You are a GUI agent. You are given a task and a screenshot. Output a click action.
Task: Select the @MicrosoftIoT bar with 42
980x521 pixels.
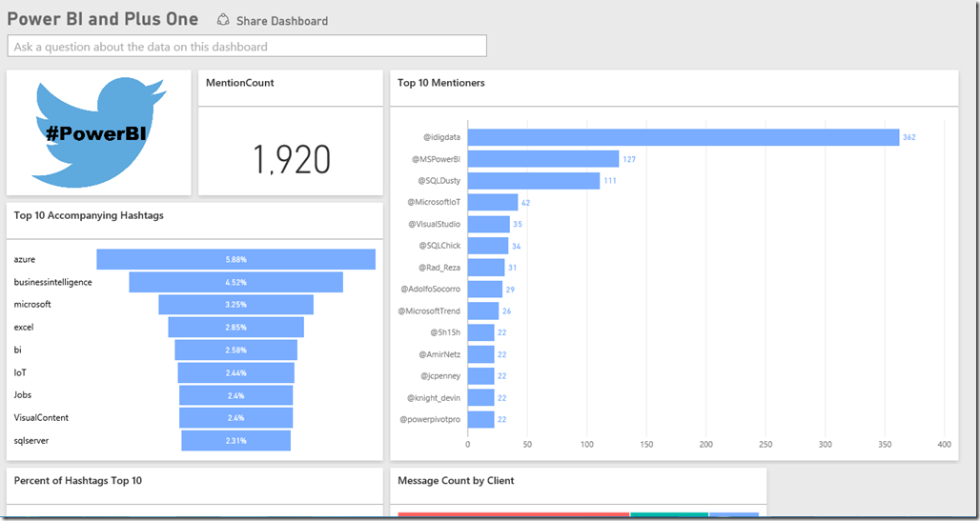[493, 203]
